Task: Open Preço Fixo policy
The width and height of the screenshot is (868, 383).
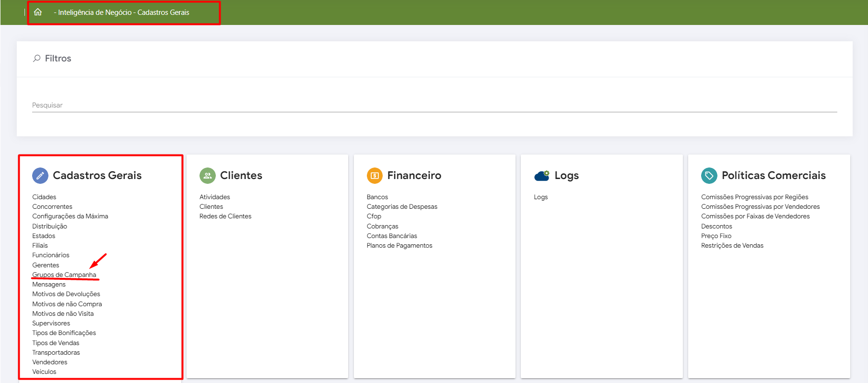Action: 716,236
